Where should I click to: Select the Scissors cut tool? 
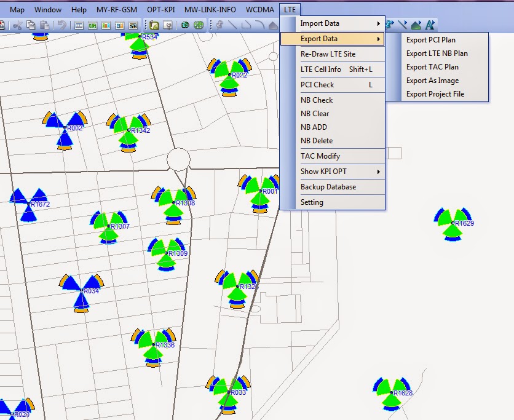pos(17,25)
